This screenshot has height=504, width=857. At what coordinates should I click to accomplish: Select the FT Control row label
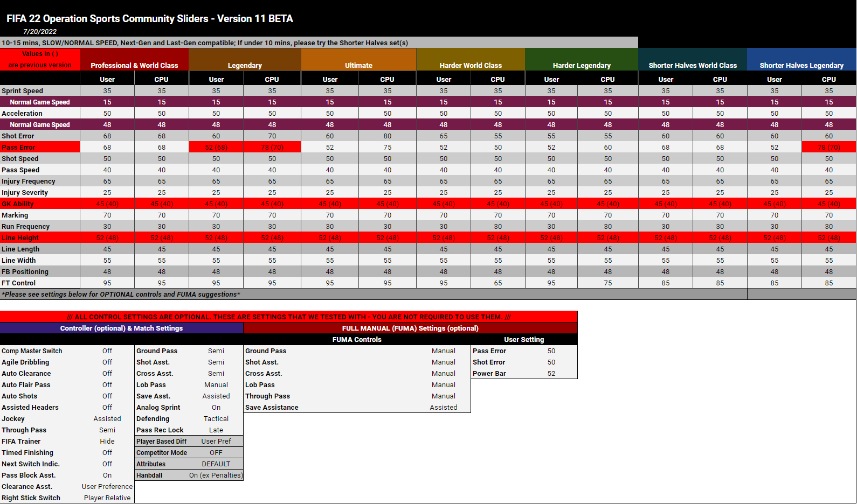[19, 283]
